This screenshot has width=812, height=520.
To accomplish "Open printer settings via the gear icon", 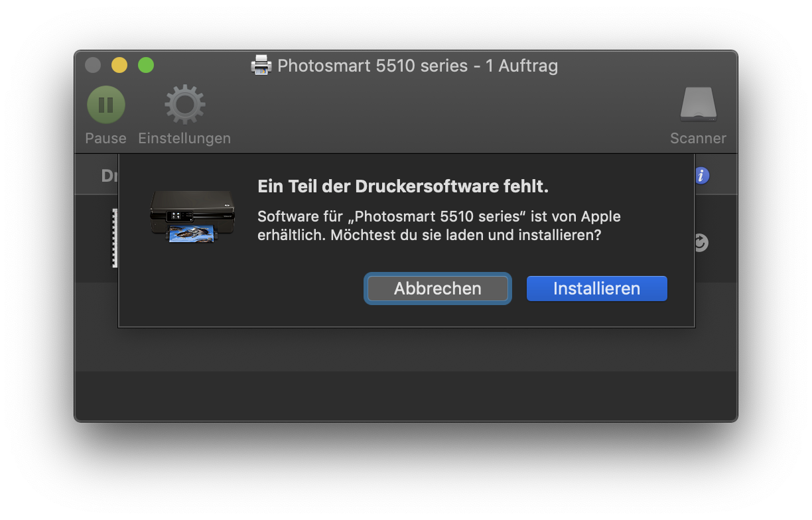I will (185, 105).
